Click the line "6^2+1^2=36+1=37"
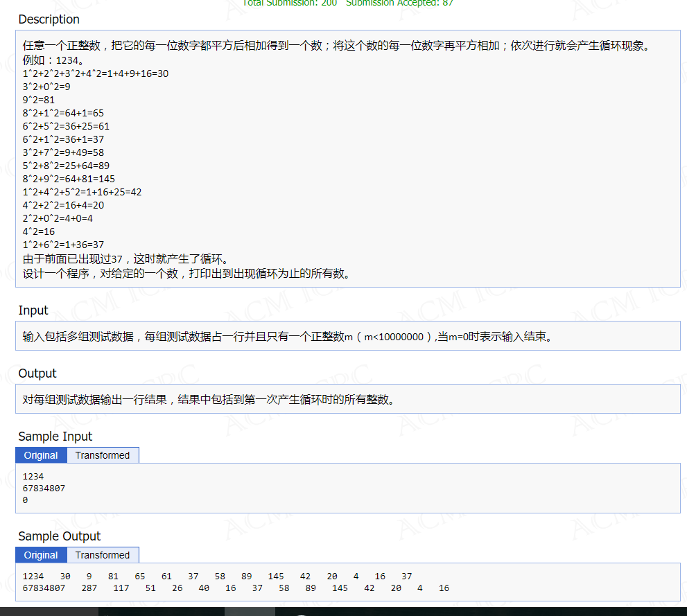The height and width of the screenshot is (616, 687). point(63,139)
